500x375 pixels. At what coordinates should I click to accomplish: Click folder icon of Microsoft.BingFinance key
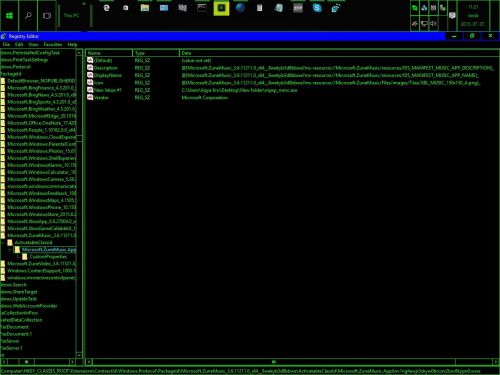click(3, 88)
